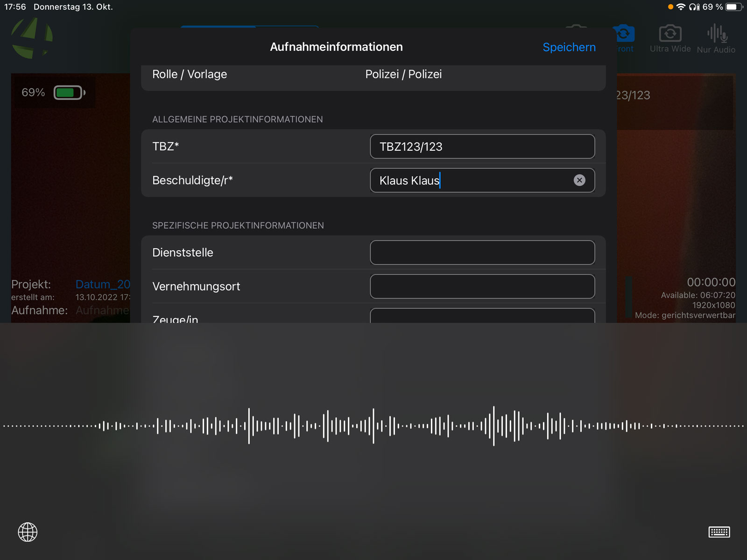Tap the Wi-Fi status icon

point(681,7)
